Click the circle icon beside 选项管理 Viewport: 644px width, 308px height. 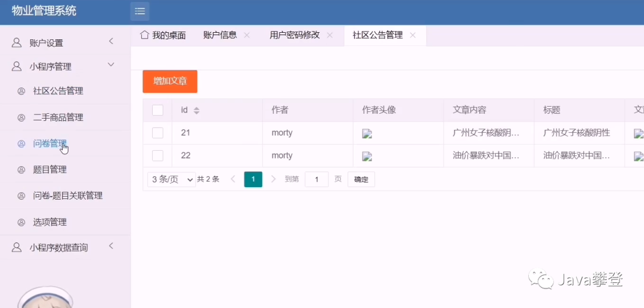[x=21, y=222]
